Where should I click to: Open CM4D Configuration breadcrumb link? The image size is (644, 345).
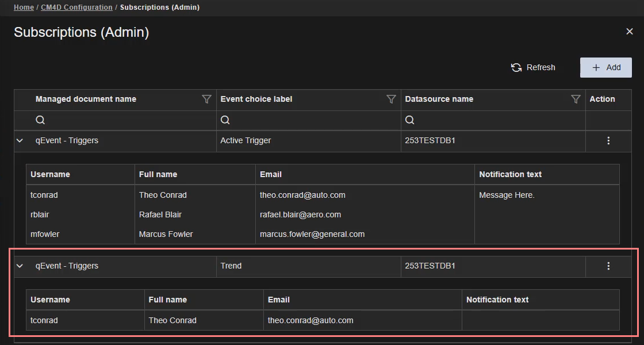[x=76, y=7]
